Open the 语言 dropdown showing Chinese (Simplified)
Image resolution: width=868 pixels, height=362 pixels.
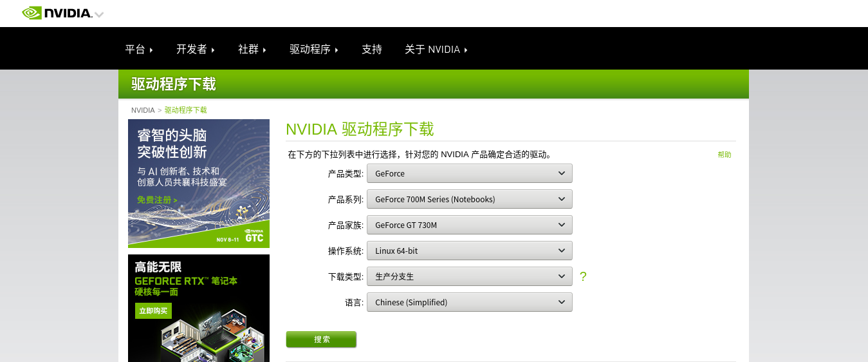point(470,302)
